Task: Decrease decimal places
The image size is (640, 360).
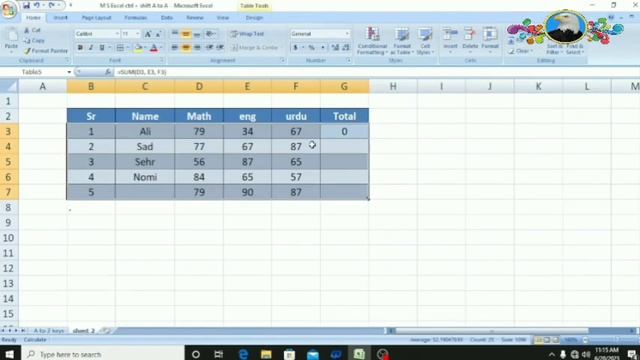Action: [346, 48]
